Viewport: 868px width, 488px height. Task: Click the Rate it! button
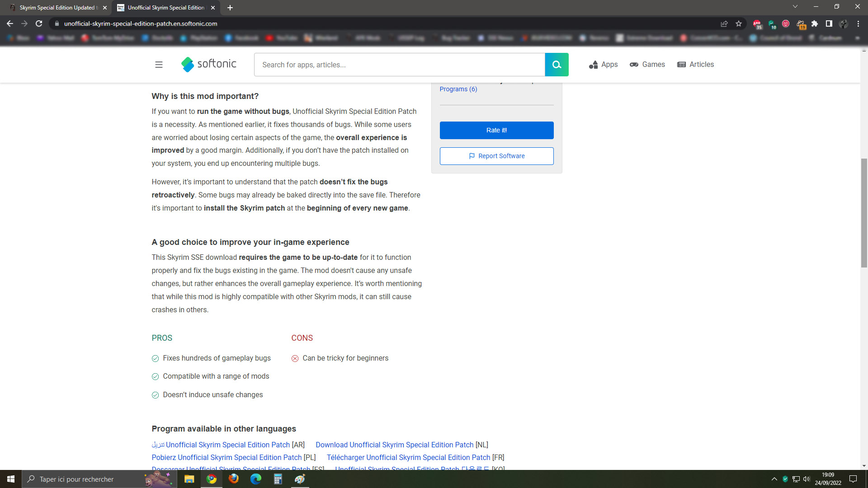pos(497,130)
